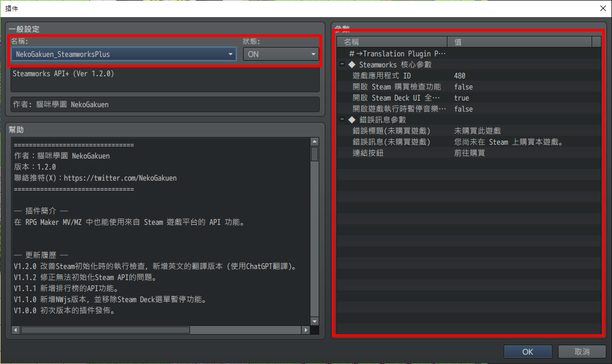Click the value 您尚未在 Steam 上購買本遊戲。
Viewport: 612px width, 364px height.
[x=509, y=142]
